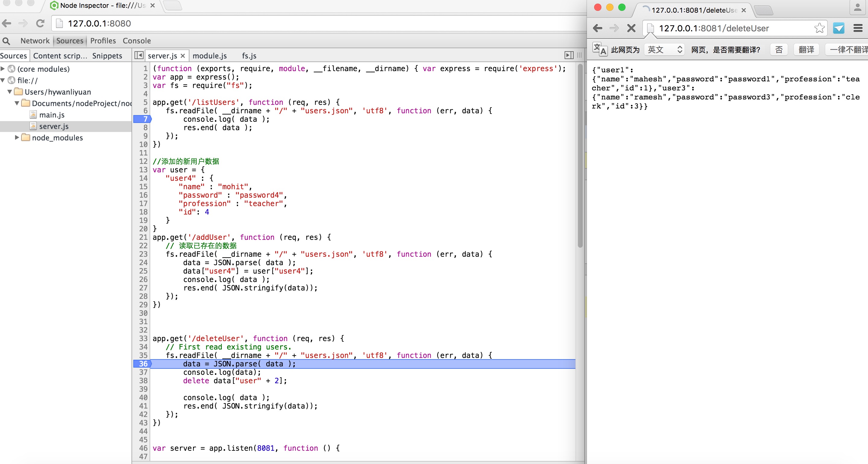Collapse the Documents/nodeProject folder

pyautogui.click(x=17, y=103)
